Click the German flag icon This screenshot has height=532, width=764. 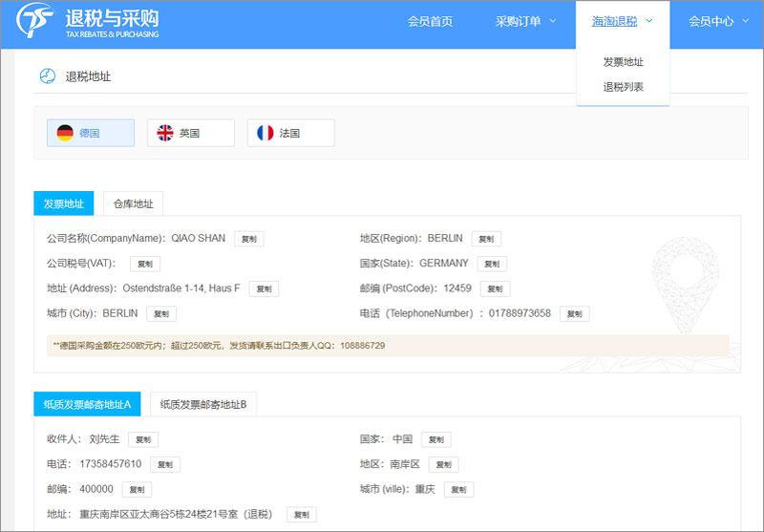pos(65,133)
